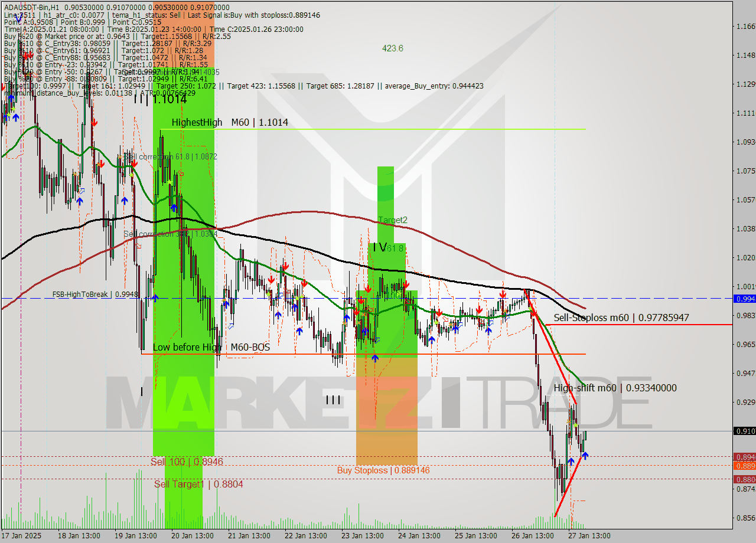Click the '24 Jan 13:00' time label

click(x=419, y=536)
